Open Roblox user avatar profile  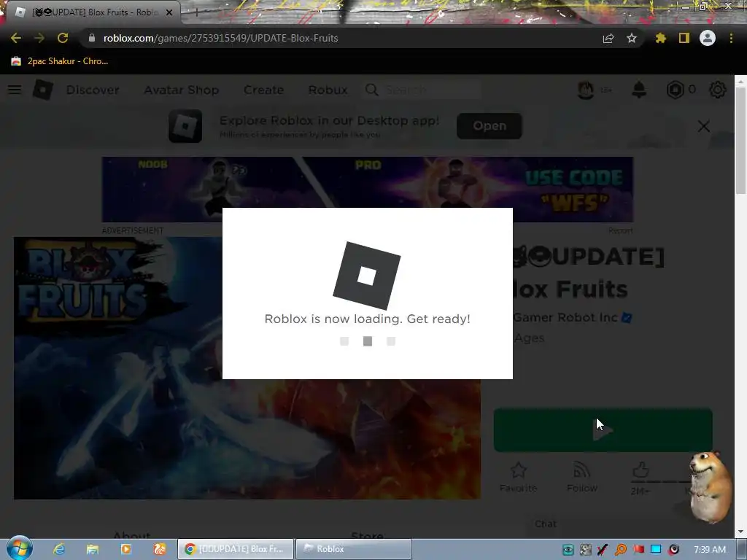tap(586, 90)
